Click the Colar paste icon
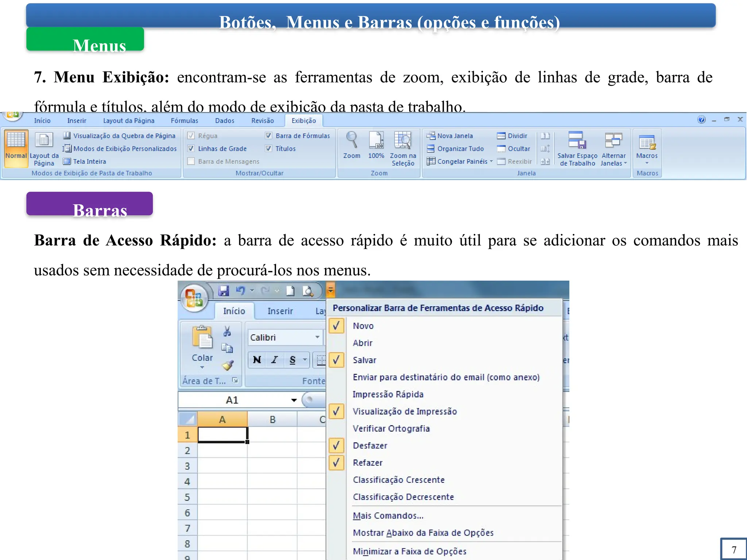Image resolution: width=747 pixels, height=560 pixels. tap(202, 337)
